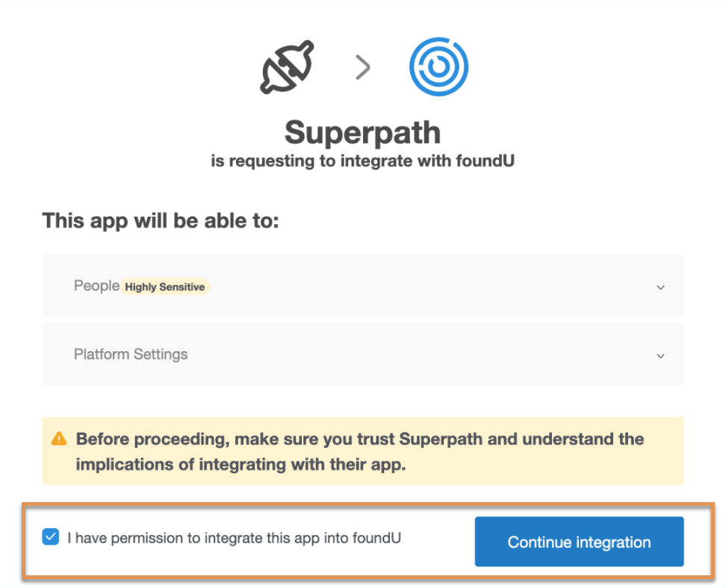The image size is (726, 588).
Task: Click the arrow between the two logos
Action: tap(362, 68)
